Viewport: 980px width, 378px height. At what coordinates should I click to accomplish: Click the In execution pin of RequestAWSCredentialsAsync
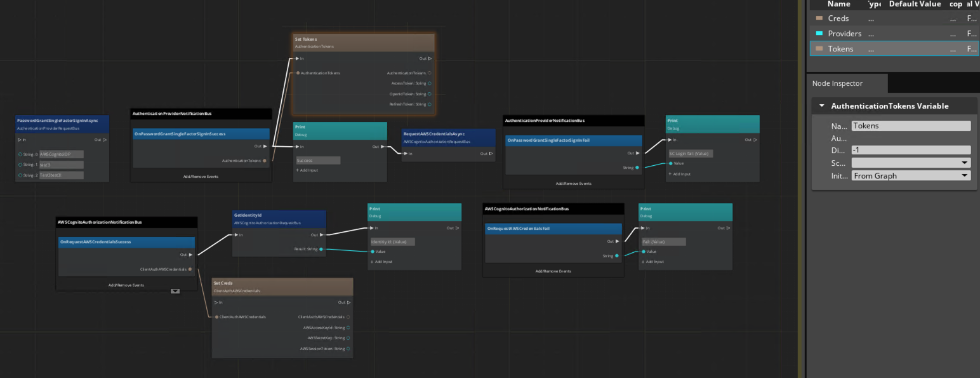[x=405, y=154]
